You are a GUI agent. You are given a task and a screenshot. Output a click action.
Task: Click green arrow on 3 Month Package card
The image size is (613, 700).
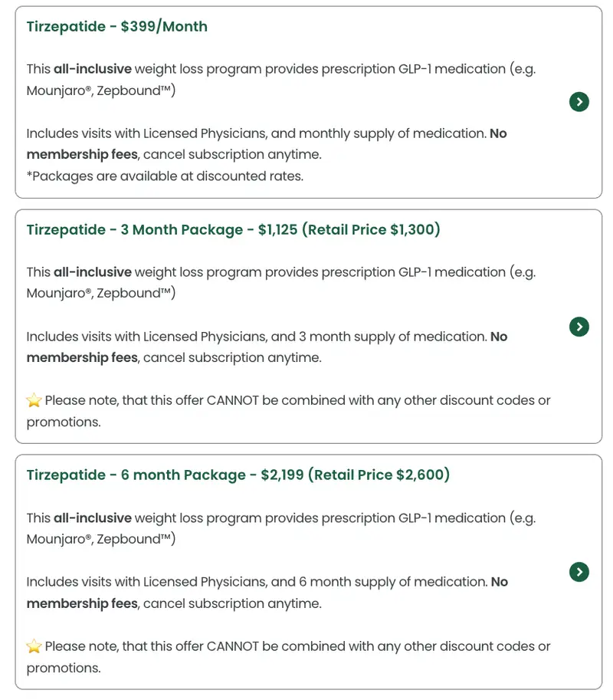click(579, 327)
